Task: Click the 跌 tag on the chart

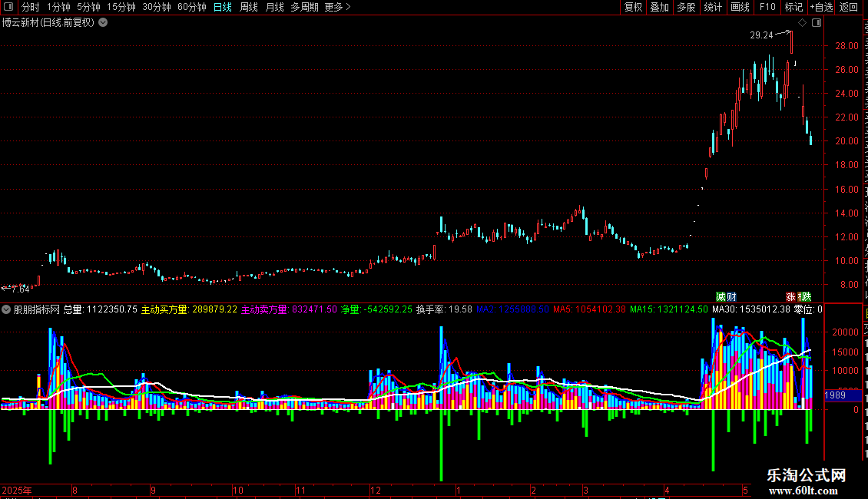Action: [806, 297]
